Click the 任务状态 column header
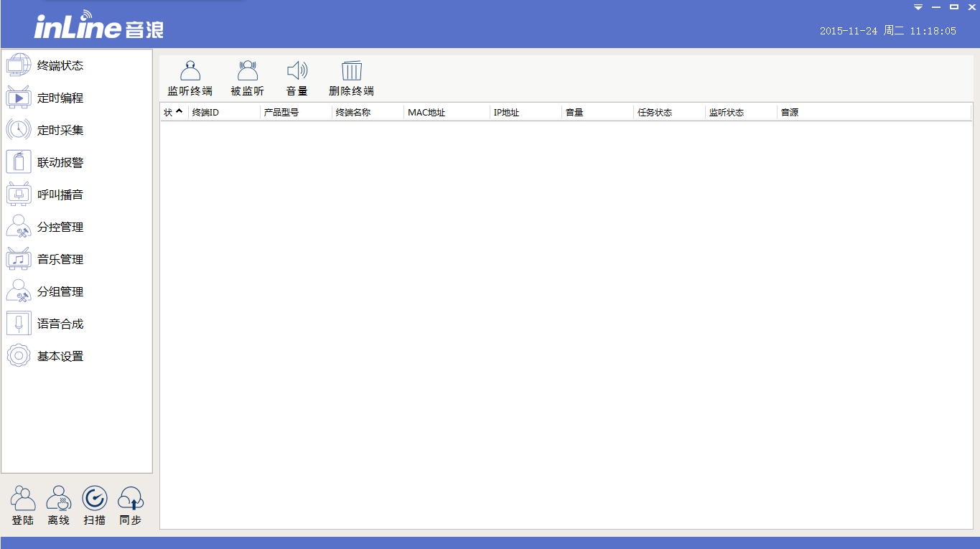 coord(669,113)
